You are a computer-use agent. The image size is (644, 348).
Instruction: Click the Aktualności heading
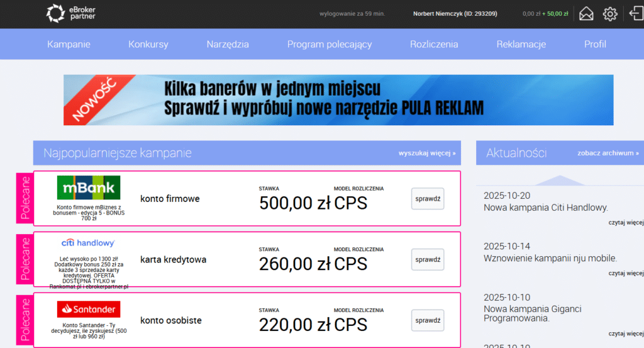pyautogui.click(x=516, y=153)
